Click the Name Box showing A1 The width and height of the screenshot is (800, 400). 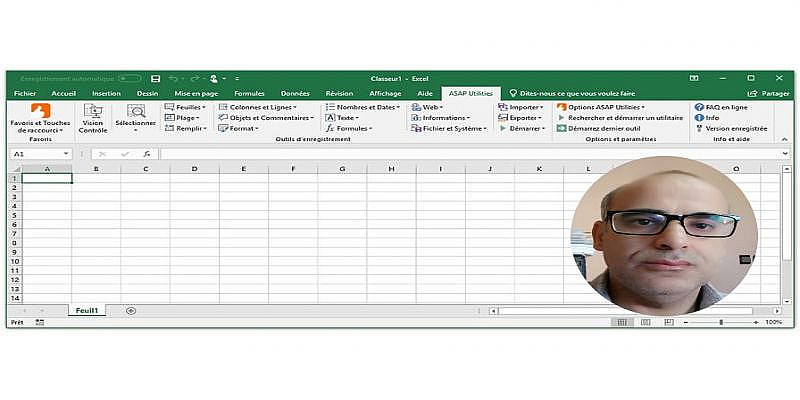click(36, 154)
